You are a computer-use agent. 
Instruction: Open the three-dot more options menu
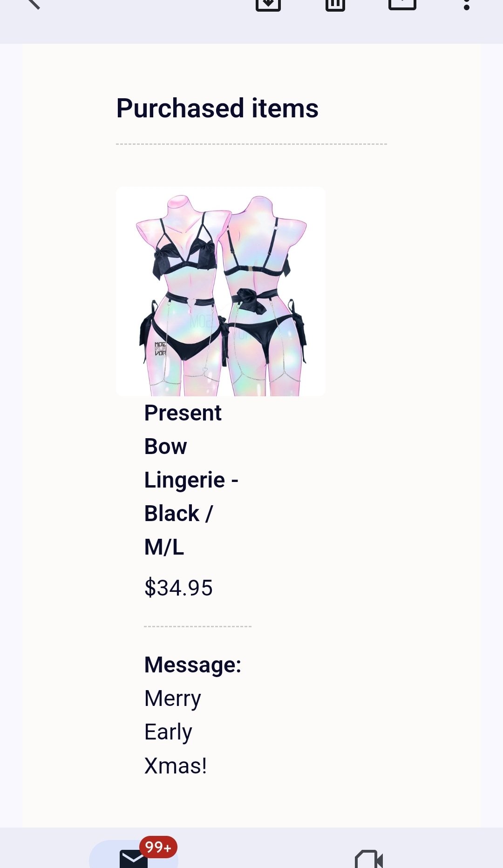point(466,5)
